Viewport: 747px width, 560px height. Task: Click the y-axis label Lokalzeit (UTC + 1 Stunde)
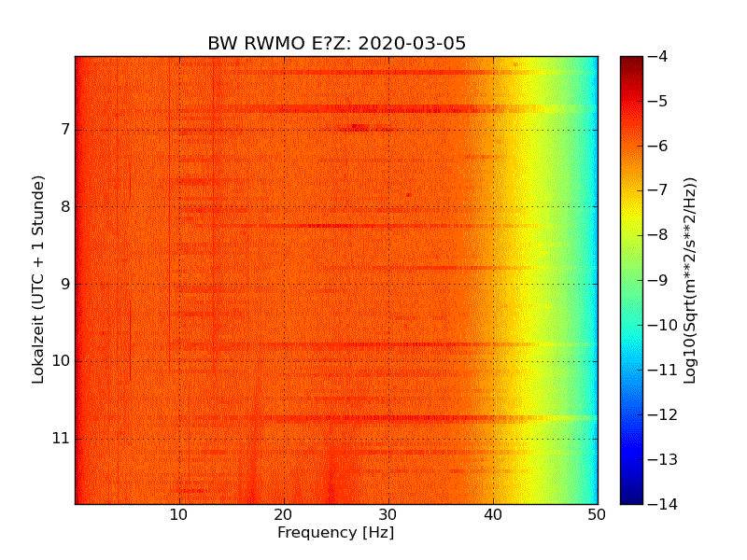pyautogui.click(x=38, y=280)
